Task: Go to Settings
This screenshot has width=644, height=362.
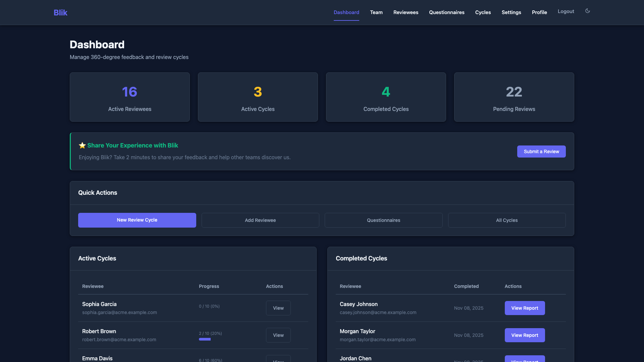Action: (511, 12)
